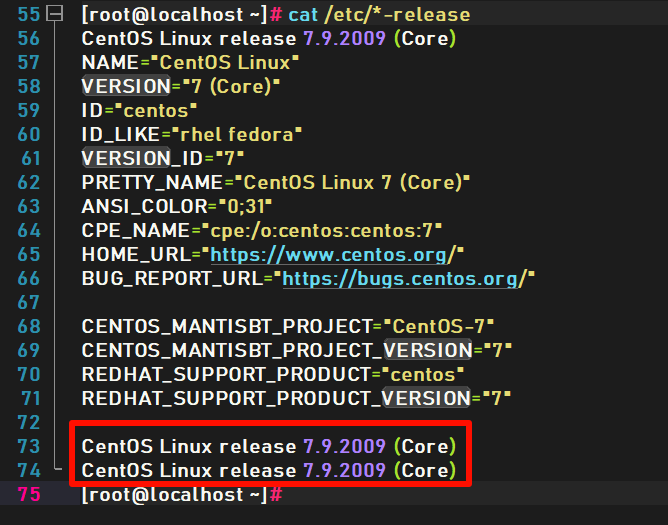Image resolution: width=668 pixels, height=525 pixels.
Task: Click the 'cat' command on line 55
Action: point(303,14)
